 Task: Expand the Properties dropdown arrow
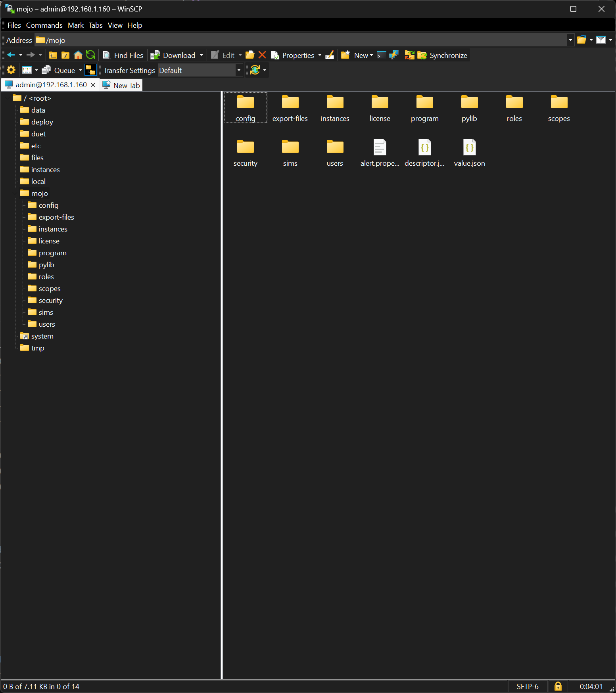click(x=320, y=55)
